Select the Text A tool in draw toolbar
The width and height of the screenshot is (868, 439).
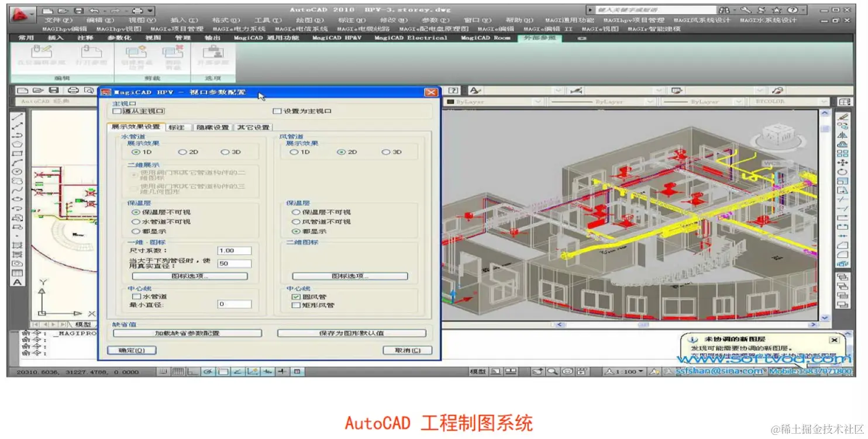(18, 282)
